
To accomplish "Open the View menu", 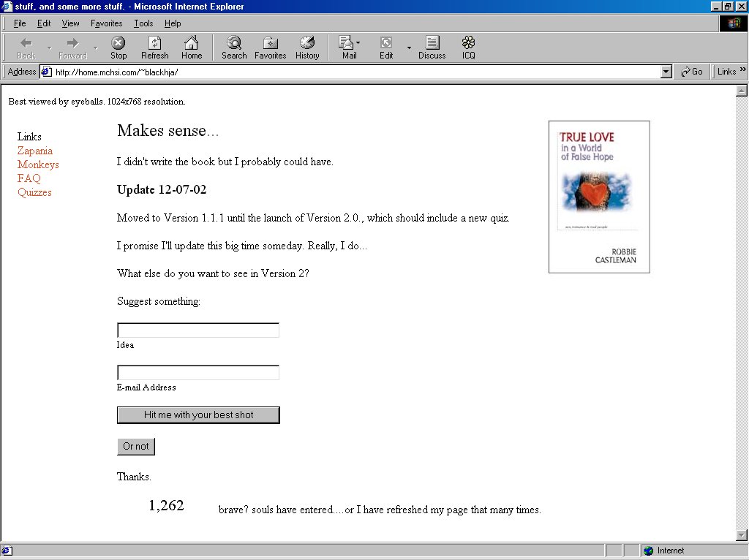I will (70, 23).
